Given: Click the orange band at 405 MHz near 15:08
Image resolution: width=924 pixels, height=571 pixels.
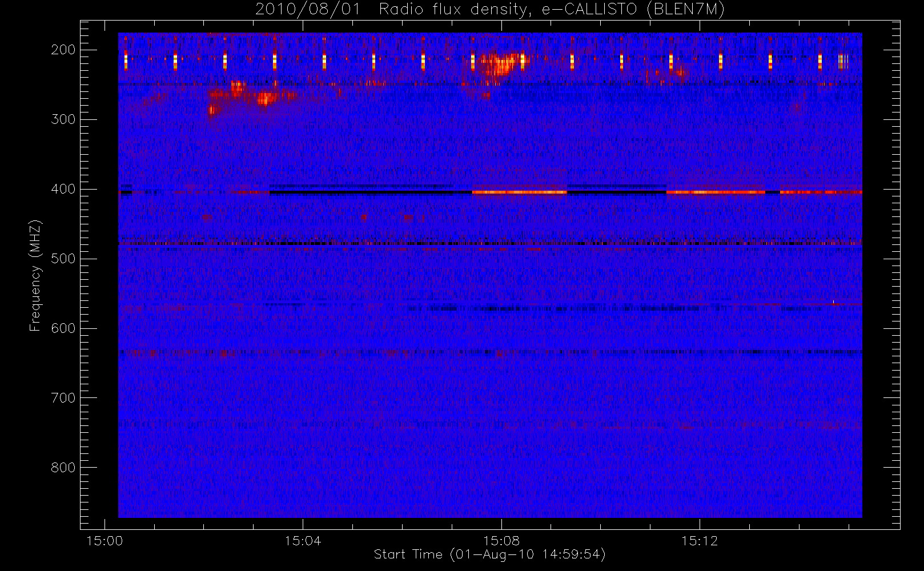Looking at the screenshot, I should [x=520, y=192].
